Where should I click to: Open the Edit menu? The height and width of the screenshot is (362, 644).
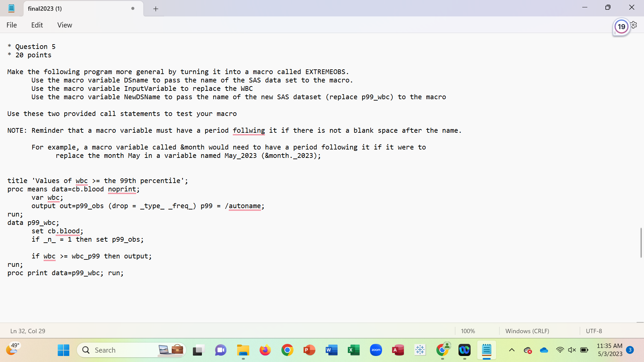click(37, 25)
